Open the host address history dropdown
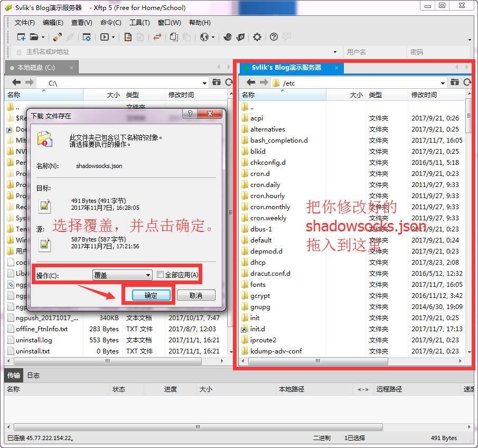The height and width of the screenshot is (448, 478). [335, 52]
